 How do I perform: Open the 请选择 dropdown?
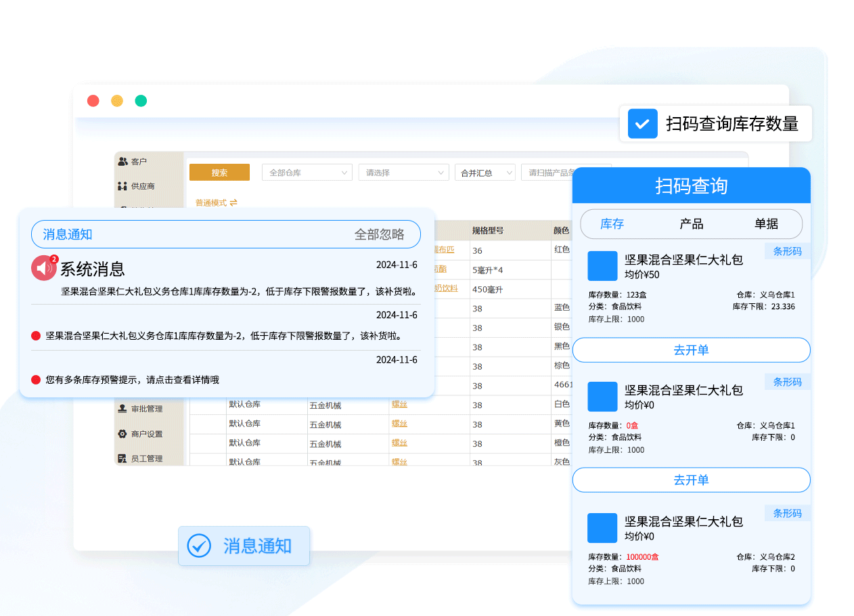click(x=403, y=173)
